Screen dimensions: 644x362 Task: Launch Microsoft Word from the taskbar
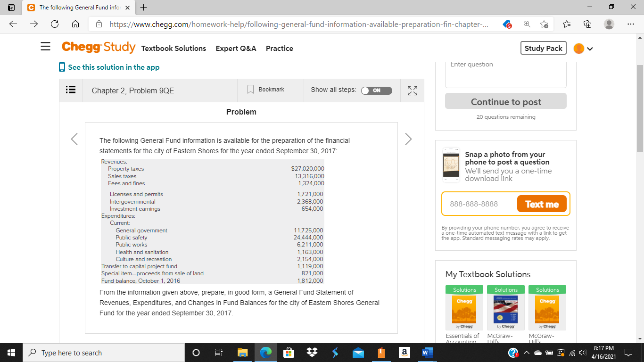click(x=427, y=353)
